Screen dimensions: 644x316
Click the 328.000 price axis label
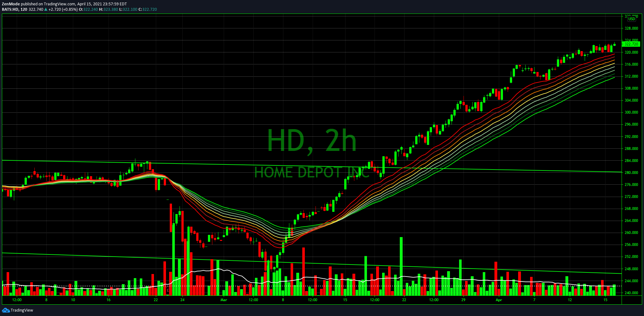click(631, 28)
